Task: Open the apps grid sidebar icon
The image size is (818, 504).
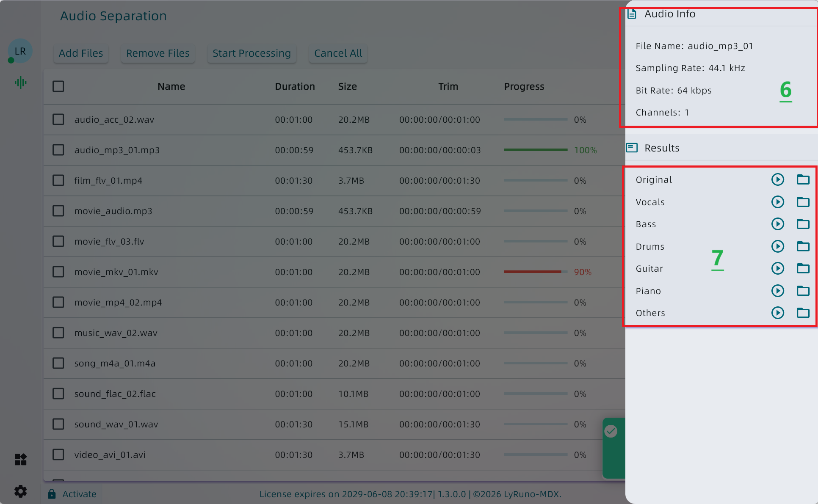Action: click(20, 459)
